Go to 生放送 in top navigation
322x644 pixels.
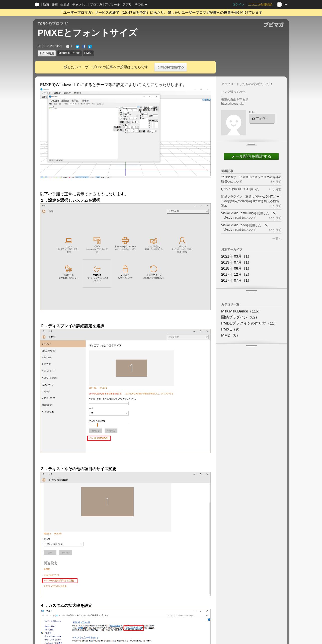click(x=65, y=5)
